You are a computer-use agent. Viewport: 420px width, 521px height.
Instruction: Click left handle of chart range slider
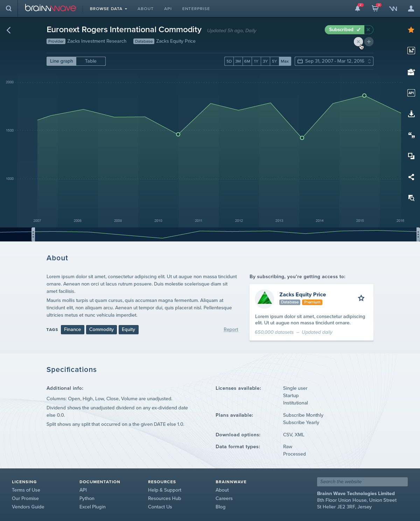coord(33,234)
